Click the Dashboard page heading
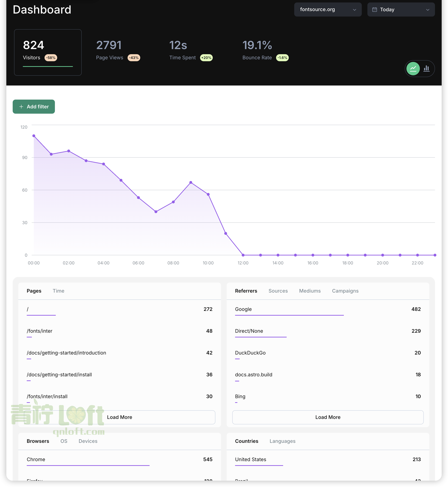Image resolution: width=448 pixels, height=487 pixels. click(42, 10)
